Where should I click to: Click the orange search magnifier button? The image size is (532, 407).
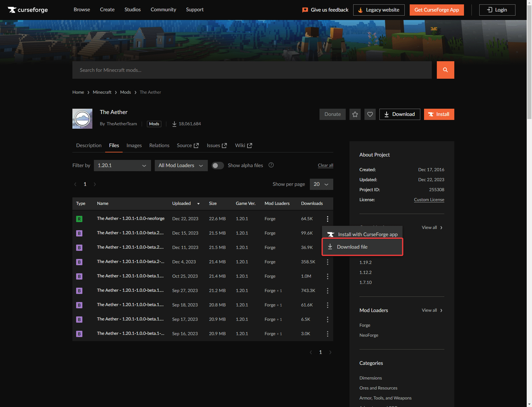point(445,70)
